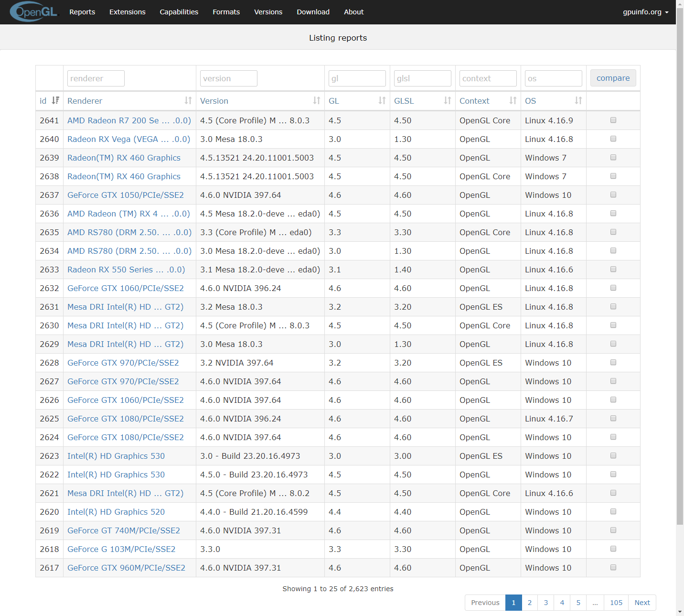Jump to page 5 of results

pos(578,603)
